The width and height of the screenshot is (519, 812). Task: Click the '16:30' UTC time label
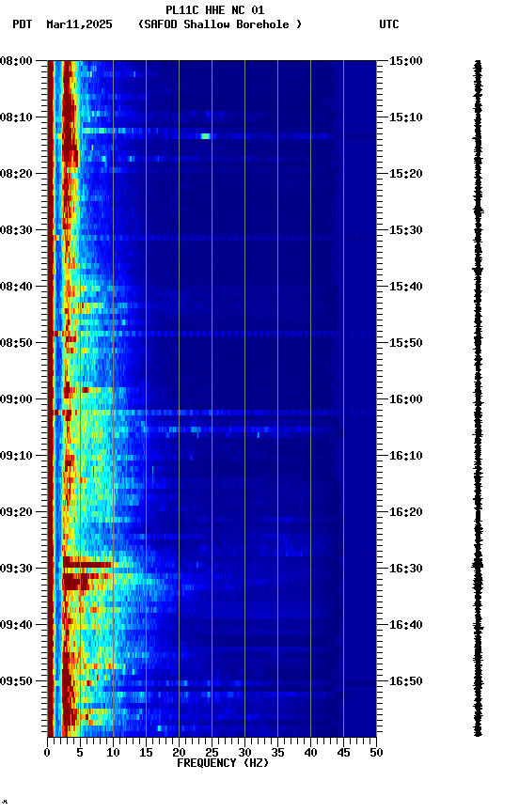(x=405, y=569)
